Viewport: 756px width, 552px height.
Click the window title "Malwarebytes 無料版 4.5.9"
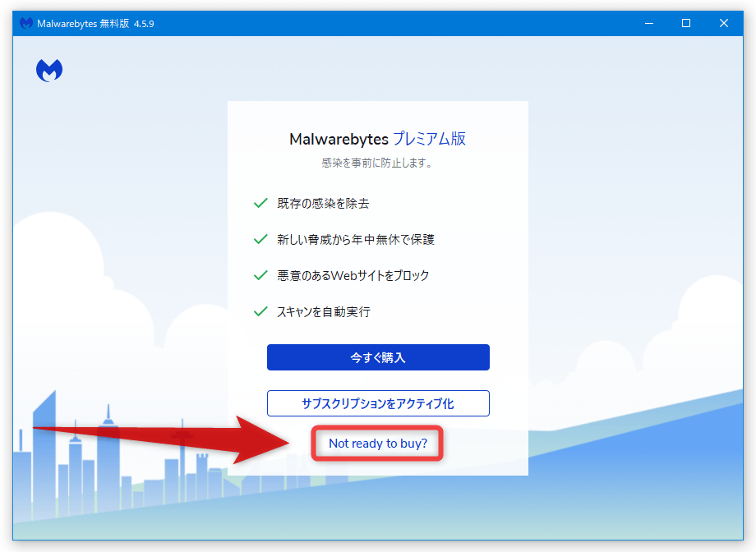[95, 24]
